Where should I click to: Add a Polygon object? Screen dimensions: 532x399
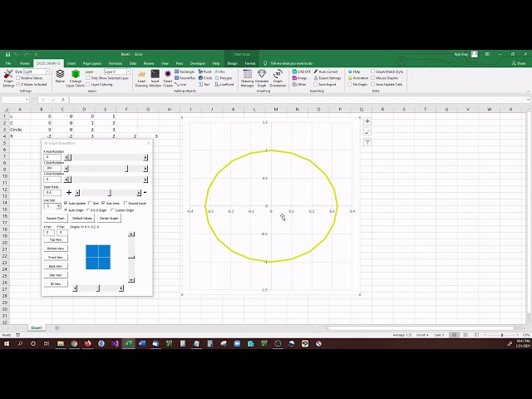point(224,78)
